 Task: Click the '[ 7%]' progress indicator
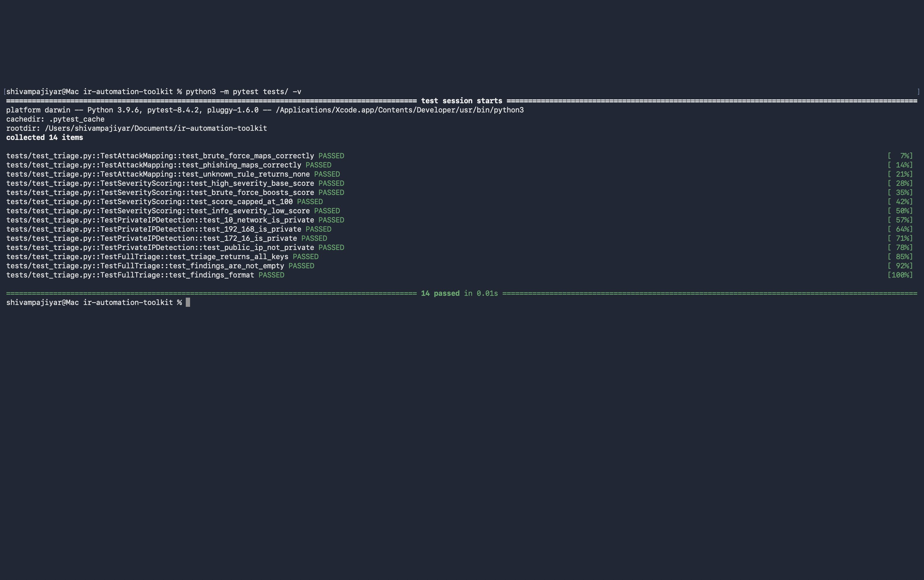pos(900,156)
